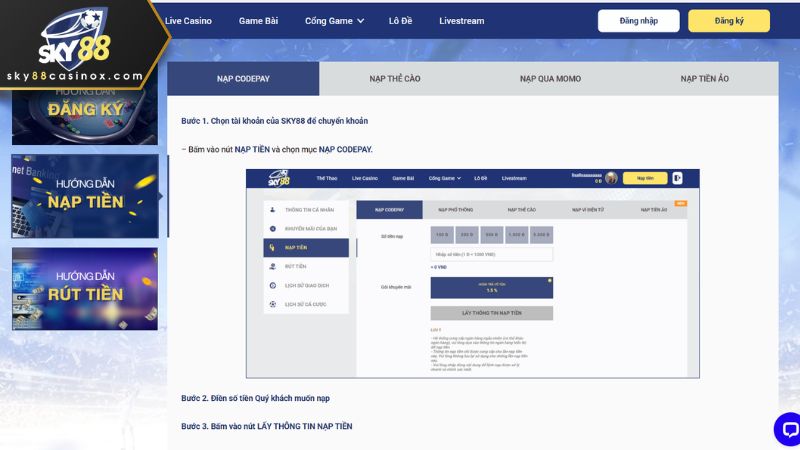Click the yellow Nạp tiền button in the tutorial image

[645, 178]
